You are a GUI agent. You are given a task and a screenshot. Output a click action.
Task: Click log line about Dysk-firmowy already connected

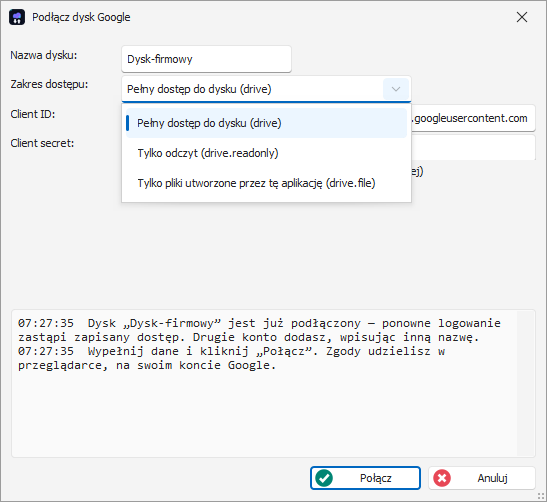click(x=259, y=330)
